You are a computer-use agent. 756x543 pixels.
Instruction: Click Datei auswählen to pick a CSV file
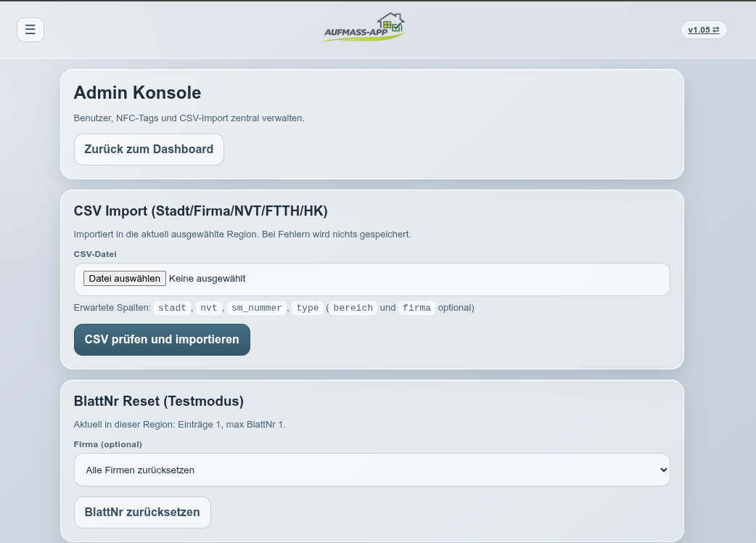(124, 278)
